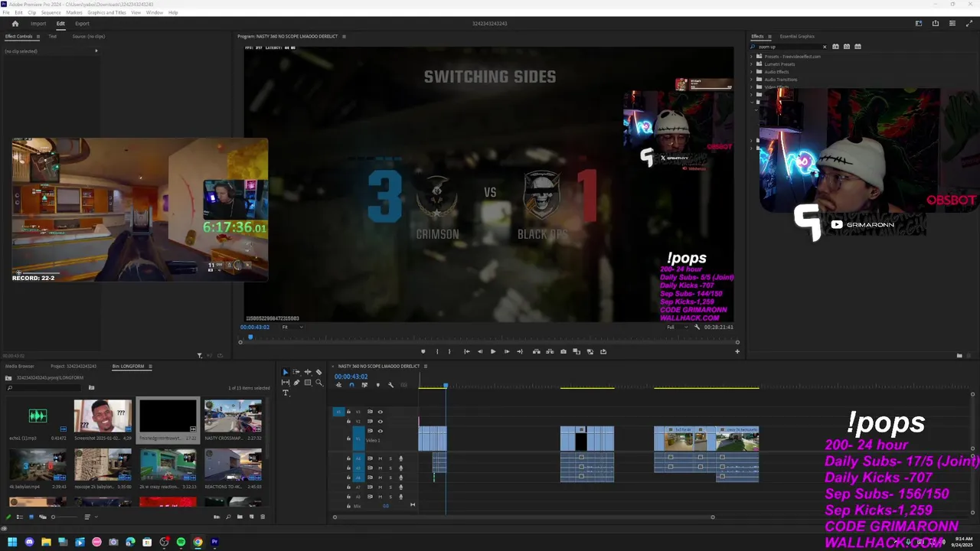Open the Full playback resolution dropdown

(x=677, y=327)
